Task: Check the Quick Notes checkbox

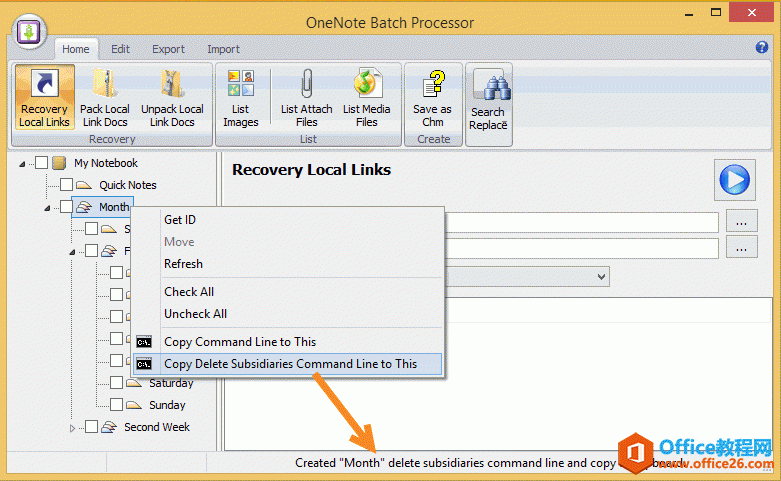Action: click(66, 185)
